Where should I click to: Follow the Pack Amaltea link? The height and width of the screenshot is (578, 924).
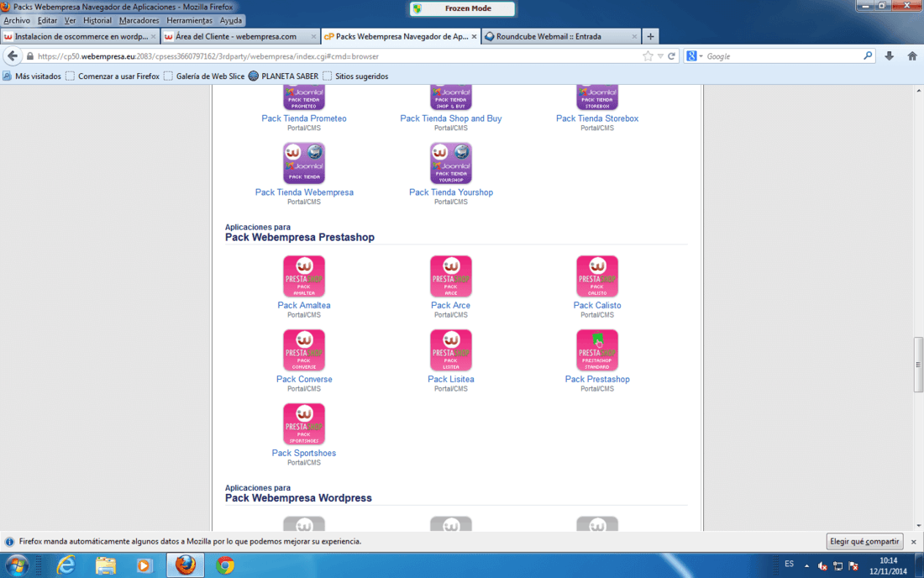click(304, 305)
